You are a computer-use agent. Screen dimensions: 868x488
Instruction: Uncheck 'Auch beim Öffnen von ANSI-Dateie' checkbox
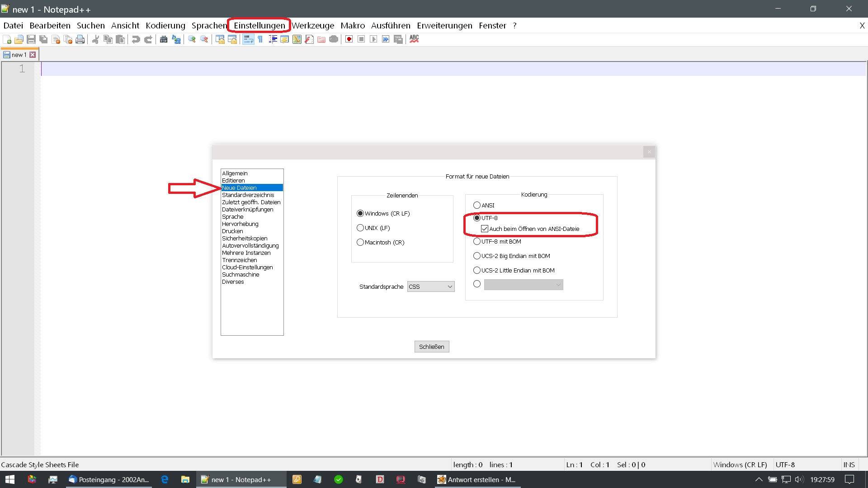coord(485,229)
